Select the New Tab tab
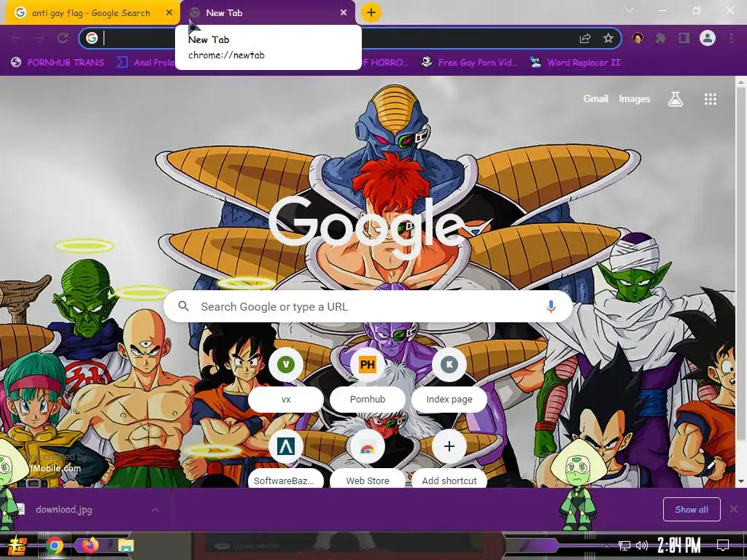Viewport: 747px width, 560px height. click(x=268, y=13)
